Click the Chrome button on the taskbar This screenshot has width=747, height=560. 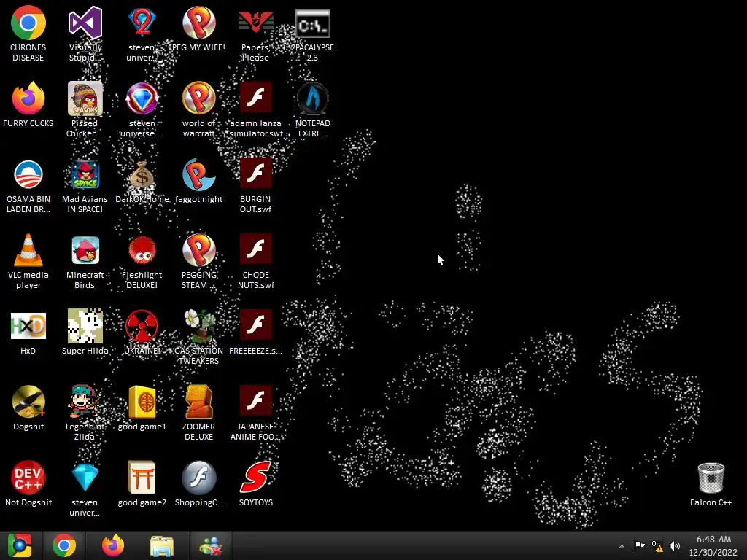(x=64, y=545)
